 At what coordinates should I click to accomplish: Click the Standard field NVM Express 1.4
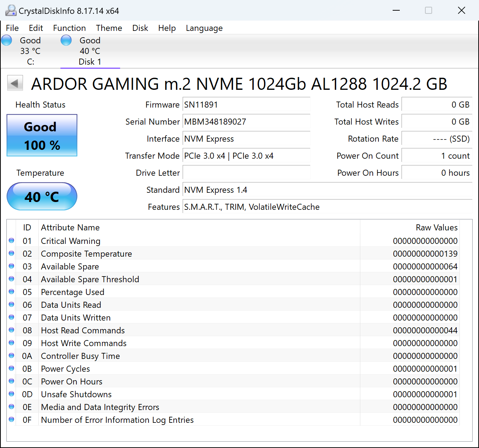pos(327,190)
